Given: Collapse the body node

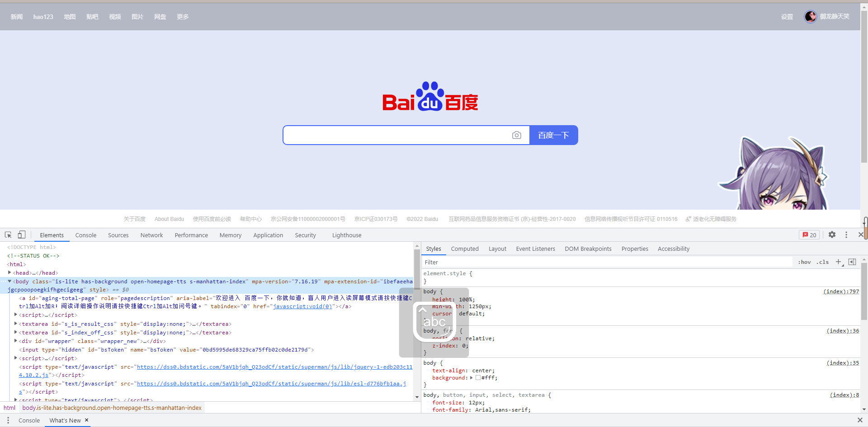Looking at the screenshot, I should coord(9,281).
